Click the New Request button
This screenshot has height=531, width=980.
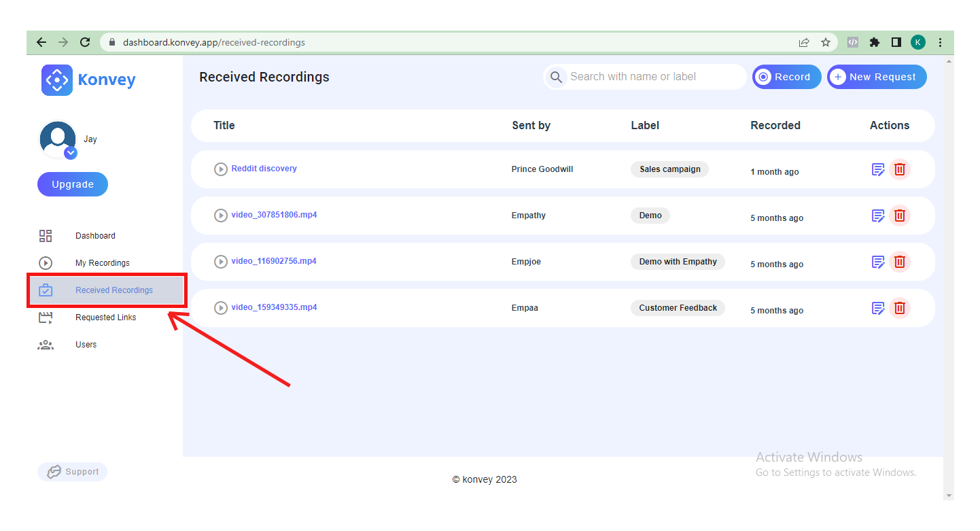point(876,77)
